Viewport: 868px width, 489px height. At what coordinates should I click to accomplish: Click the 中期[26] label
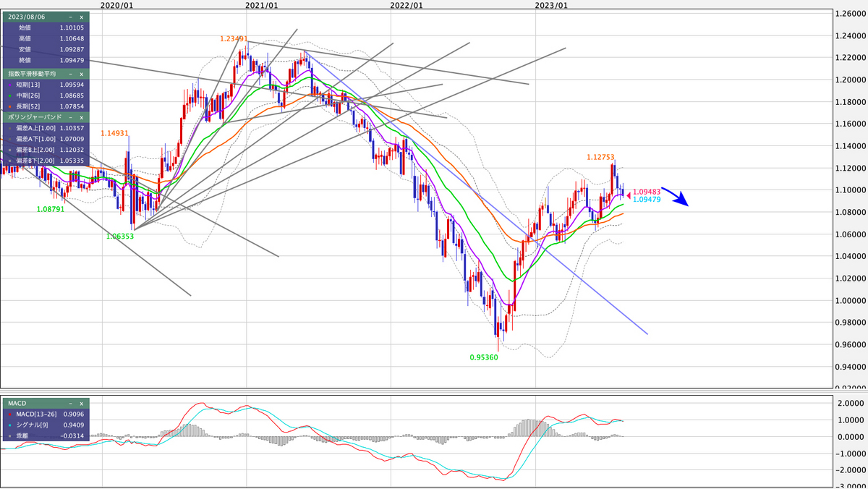[28, 95]
